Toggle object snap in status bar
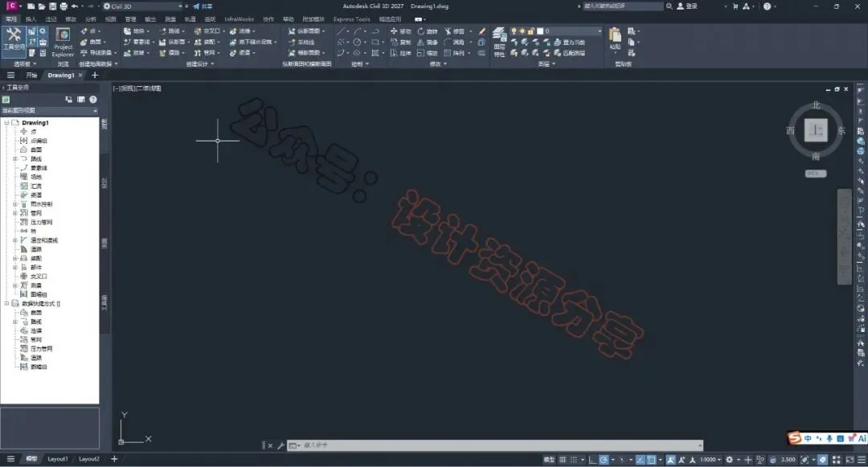Screen dimensions: 868x467 (x=652, y=459)
